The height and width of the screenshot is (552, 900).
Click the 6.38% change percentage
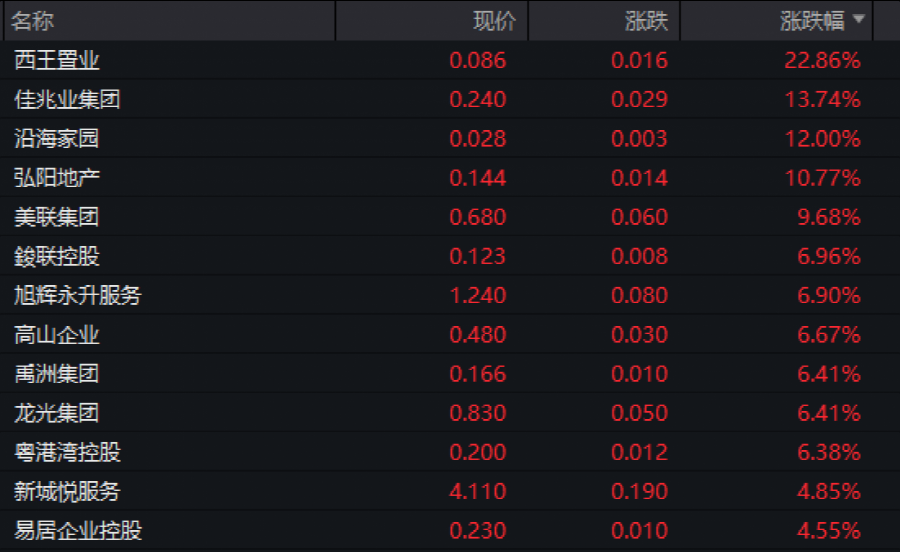coord(829,452)
